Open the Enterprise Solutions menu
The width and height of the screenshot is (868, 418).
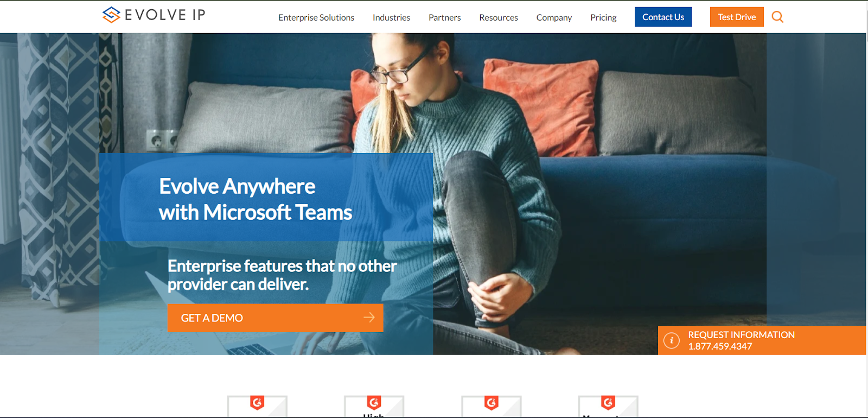tap(316, 17)
